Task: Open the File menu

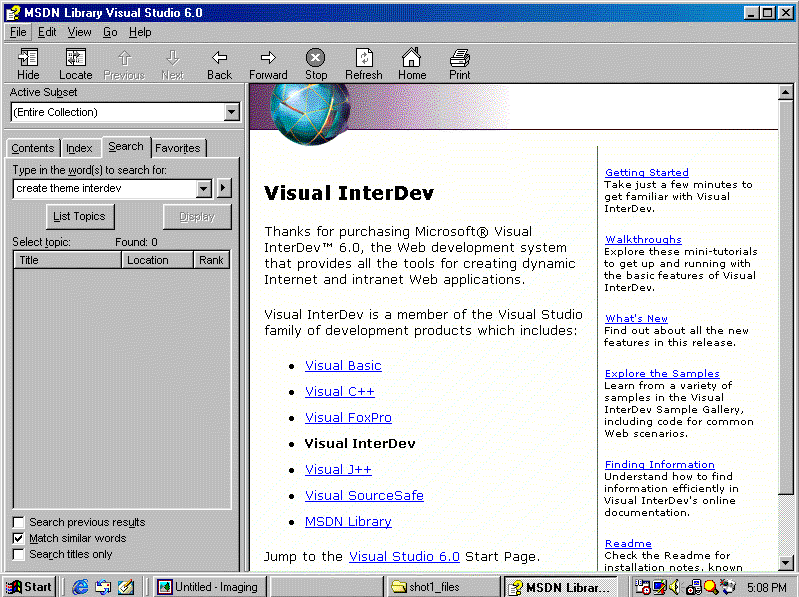Action: pyautogui.click(x=18, y=32)
